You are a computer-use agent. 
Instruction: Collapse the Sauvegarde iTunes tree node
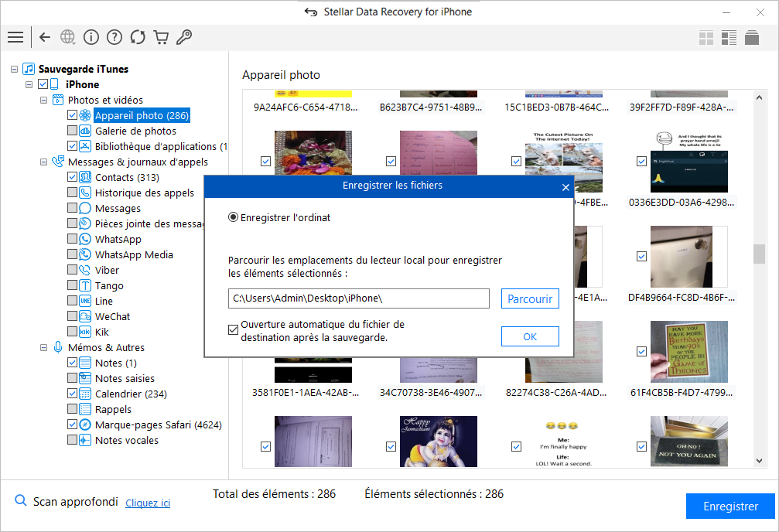[x=14, y=70]
